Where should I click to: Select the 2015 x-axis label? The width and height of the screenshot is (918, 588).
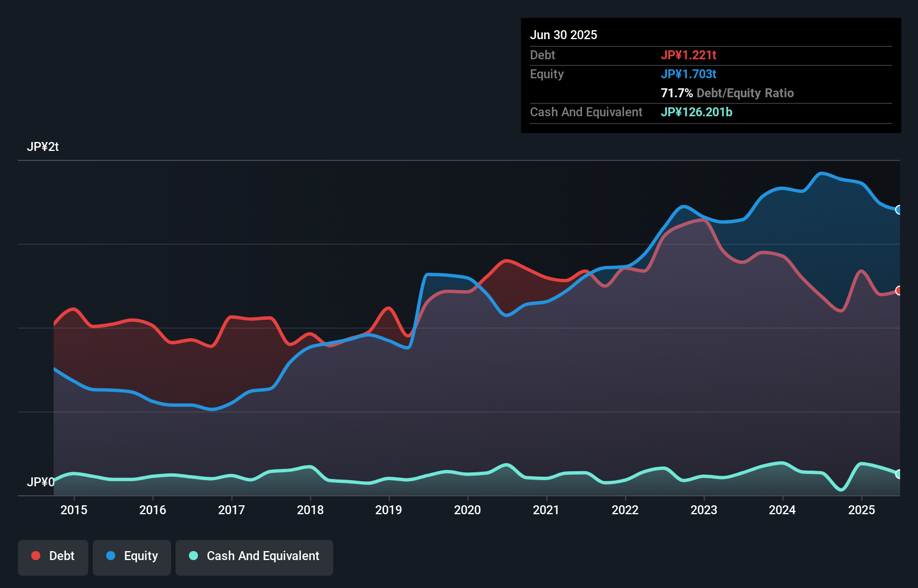click(x=74, y=510)
